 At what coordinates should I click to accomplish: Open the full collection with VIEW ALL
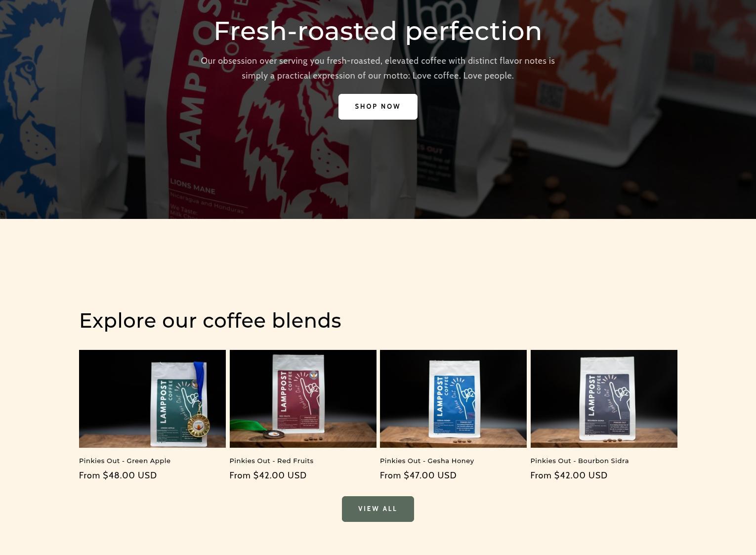tap(378, 509)
